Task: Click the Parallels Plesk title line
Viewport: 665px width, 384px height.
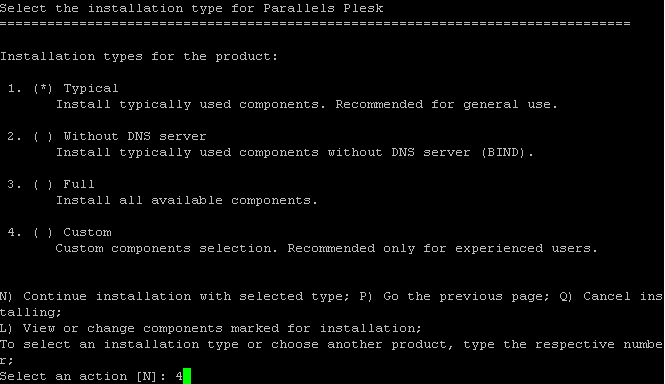Action: tap(192, 8)
